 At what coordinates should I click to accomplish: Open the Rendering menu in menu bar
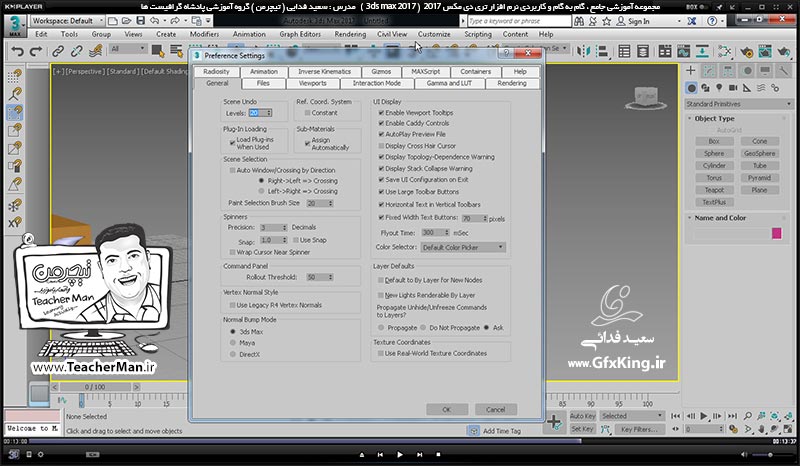coord(350,34)
